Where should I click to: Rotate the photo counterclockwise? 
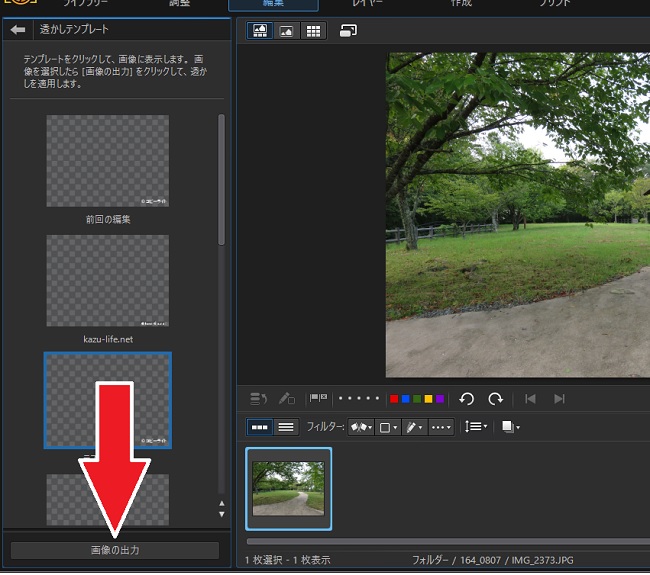pos(467,399)
